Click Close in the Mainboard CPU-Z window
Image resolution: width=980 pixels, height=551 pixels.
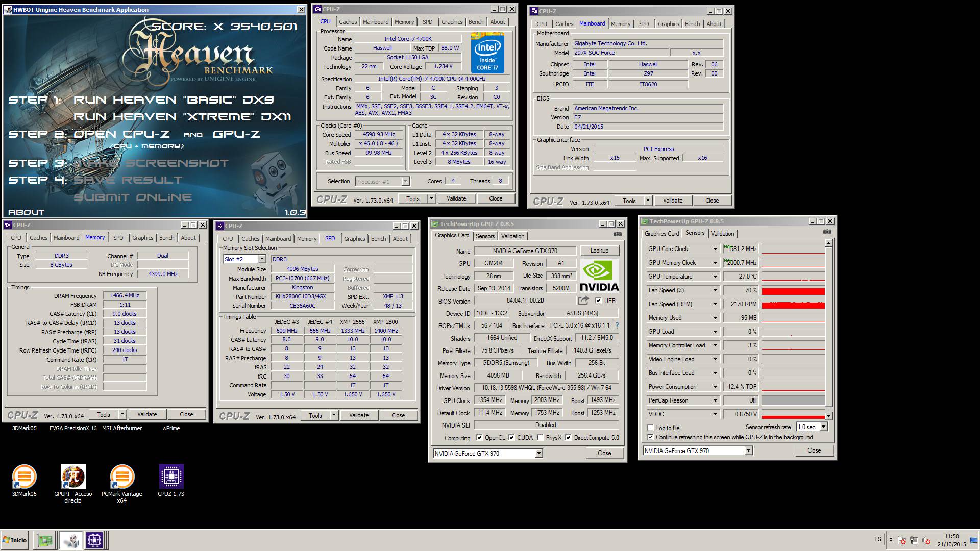tap(712, 201)
